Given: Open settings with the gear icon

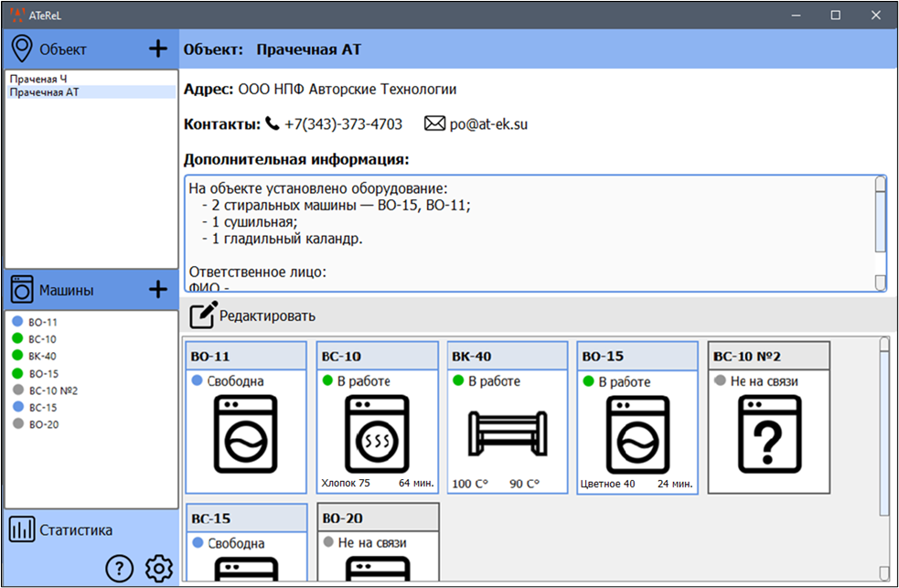Looking at the screenshot, I should click(x=159, y=569).
